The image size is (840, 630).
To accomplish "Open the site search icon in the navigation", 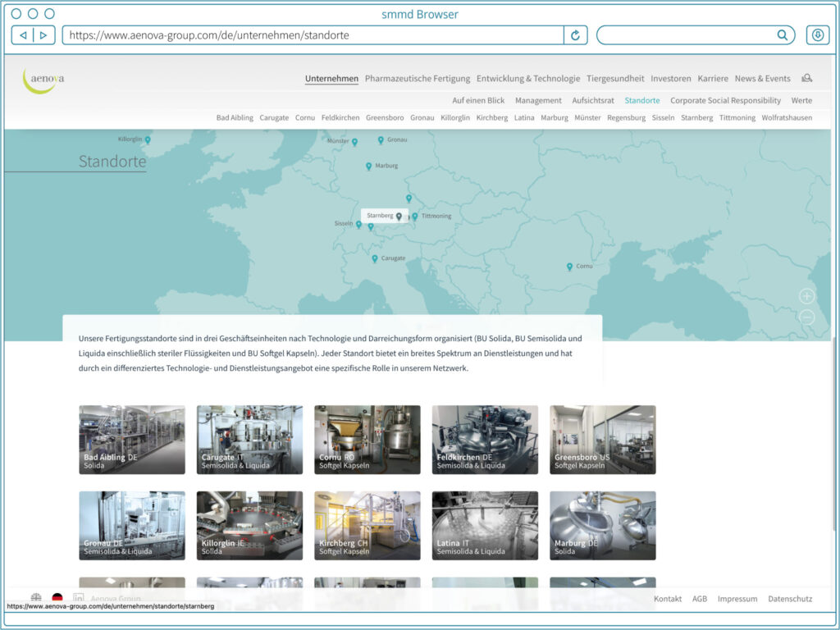I will [x=807, y=78].
